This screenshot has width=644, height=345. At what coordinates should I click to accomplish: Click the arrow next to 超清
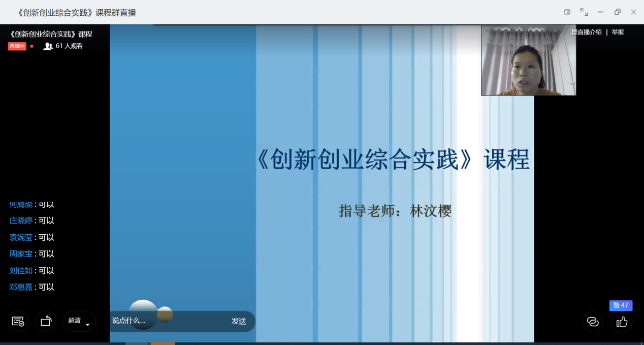(87, 324)
